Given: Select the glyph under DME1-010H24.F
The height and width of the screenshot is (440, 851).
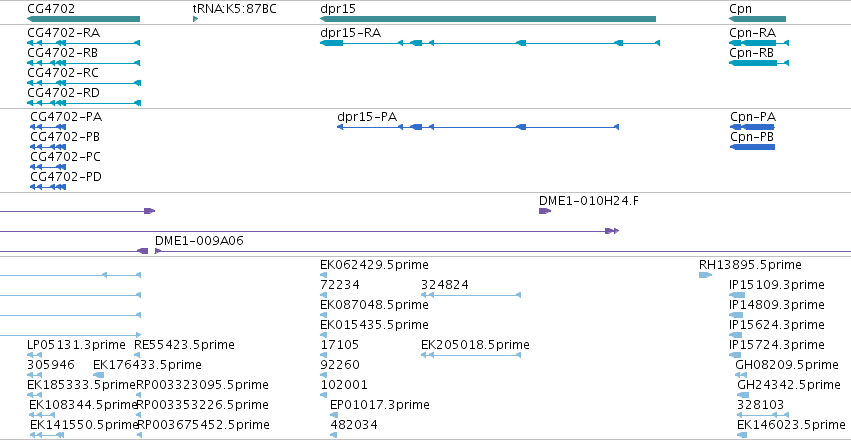Looking at the screenshot, I should pyautogui.click(x=545, y=211).
